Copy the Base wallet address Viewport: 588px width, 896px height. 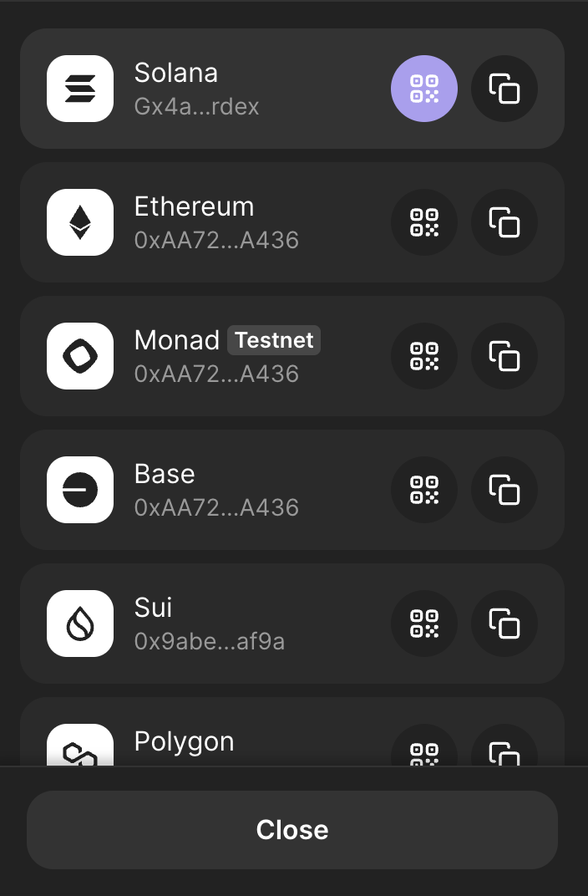[x=504, y=490]
